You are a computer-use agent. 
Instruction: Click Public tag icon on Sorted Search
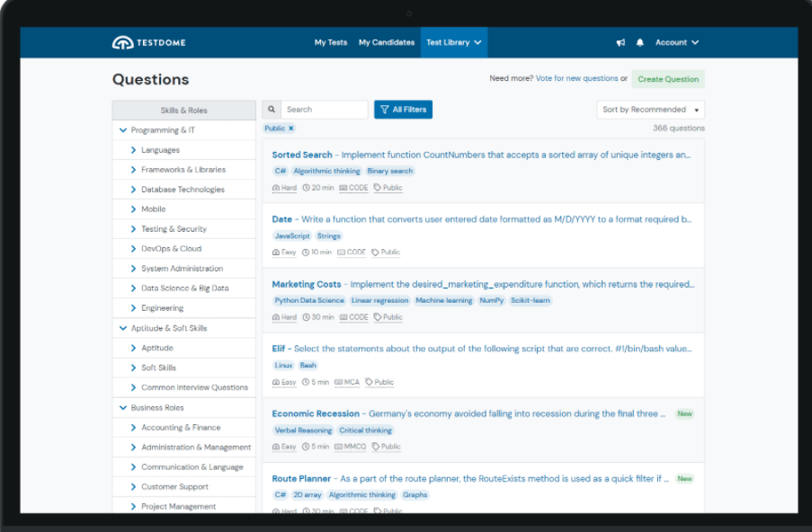tap(378, 188)
